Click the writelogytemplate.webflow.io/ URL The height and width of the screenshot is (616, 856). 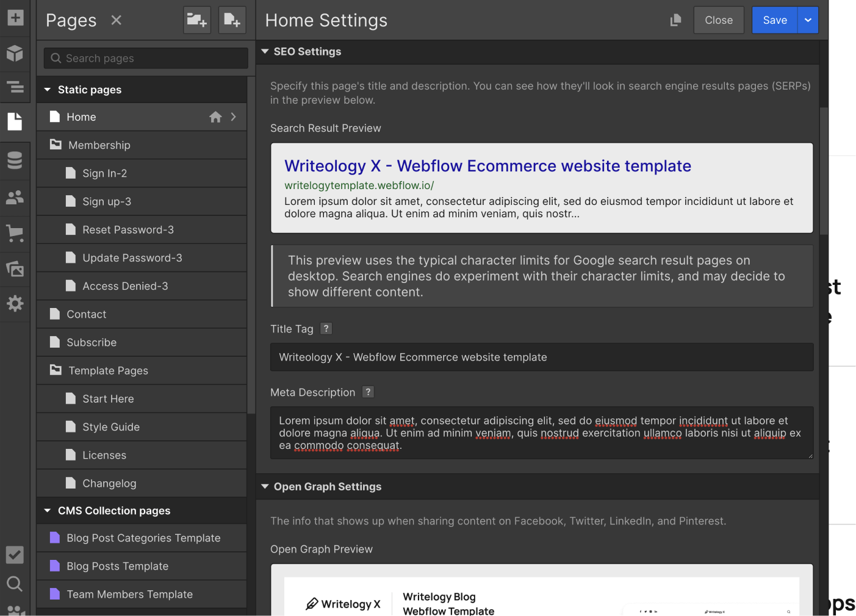(359, 185)
